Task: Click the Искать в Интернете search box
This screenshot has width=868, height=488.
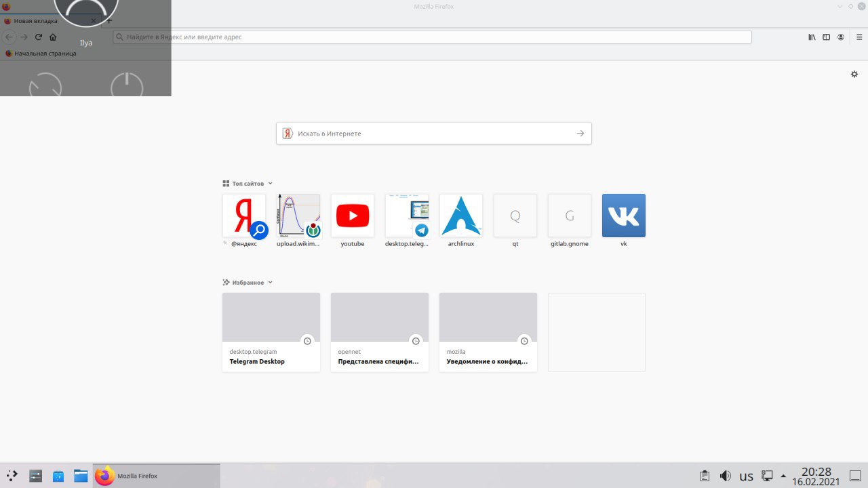Action: [434, 134]
